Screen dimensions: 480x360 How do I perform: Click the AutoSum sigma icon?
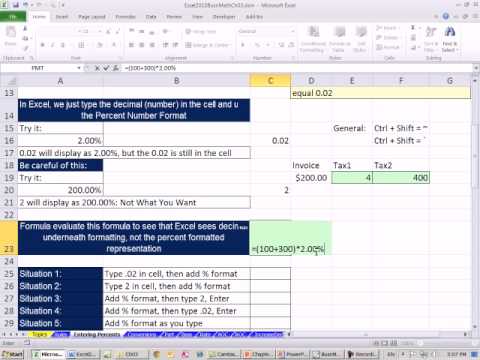(414, 28)
